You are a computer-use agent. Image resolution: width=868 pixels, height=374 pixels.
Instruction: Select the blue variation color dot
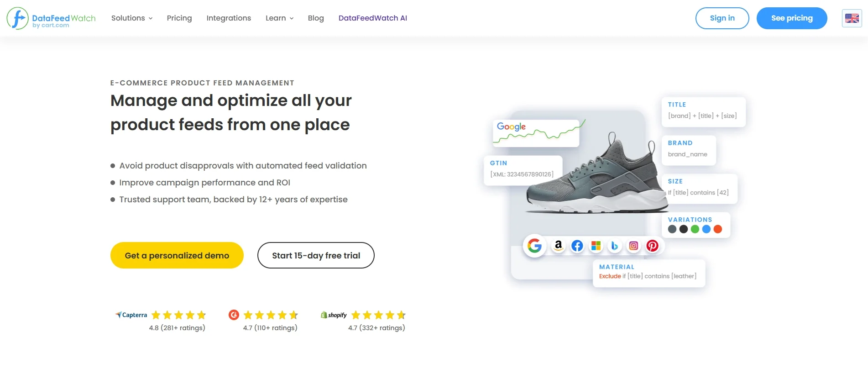click(706, 229)
